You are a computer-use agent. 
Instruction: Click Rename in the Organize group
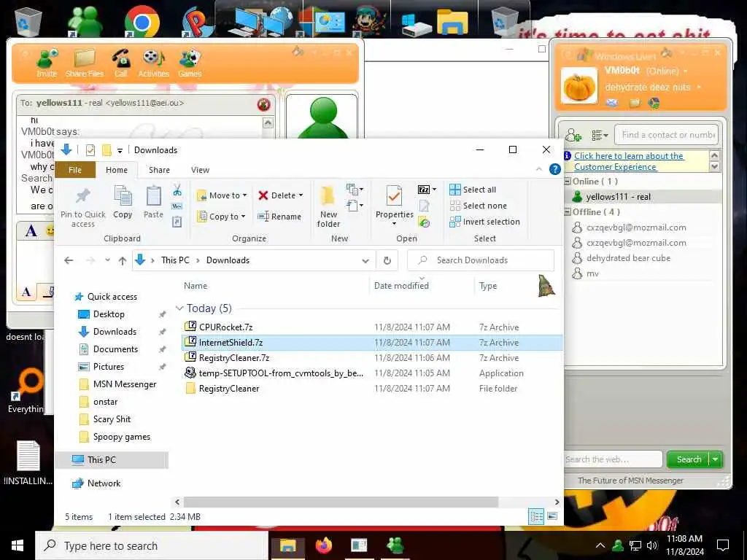tap(279, 217)
